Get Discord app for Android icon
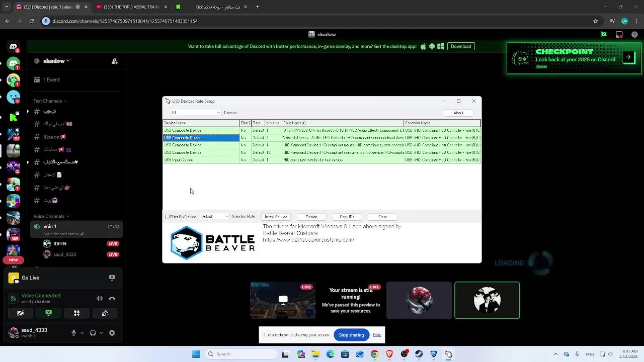 (432, 46)
